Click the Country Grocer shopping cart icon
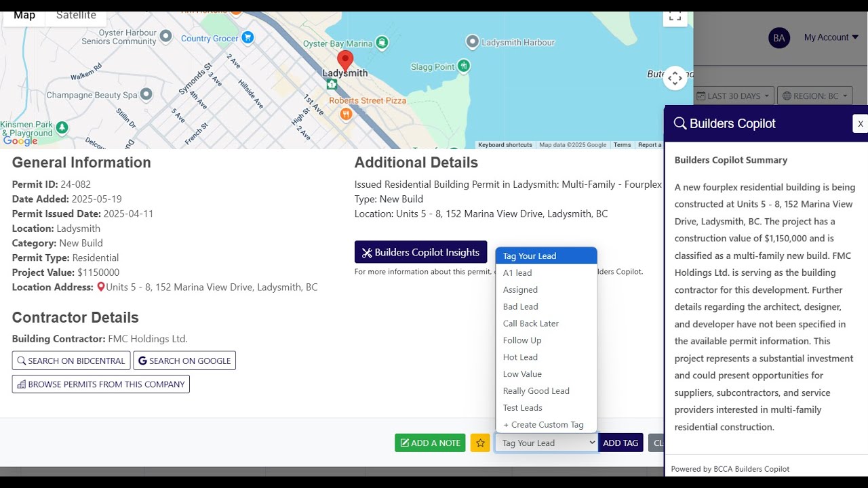 [x=248, y=37]
